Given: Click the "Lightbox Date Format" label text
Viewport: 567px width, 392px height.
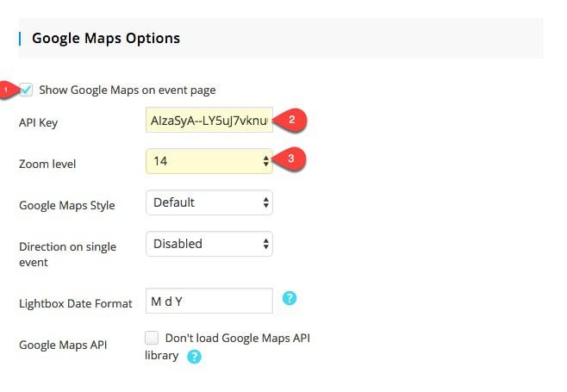Looking at the screenshot, I should point(76,303).
